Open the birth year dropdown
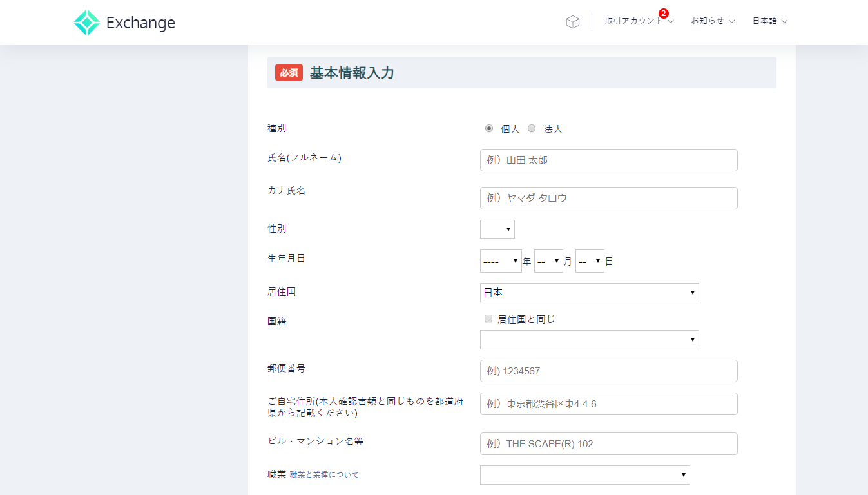The width and height of the screenshot is (868, 495). coord(501,260)
